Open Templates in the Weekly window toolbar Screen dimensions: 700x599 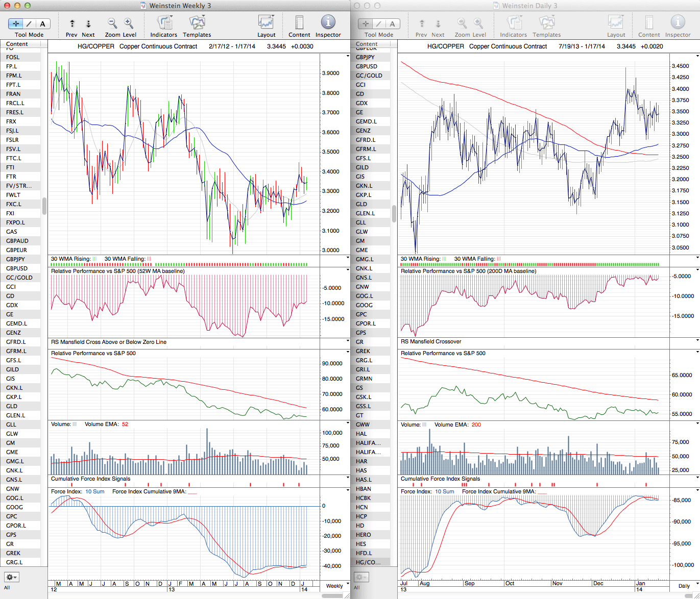(197, 23)
